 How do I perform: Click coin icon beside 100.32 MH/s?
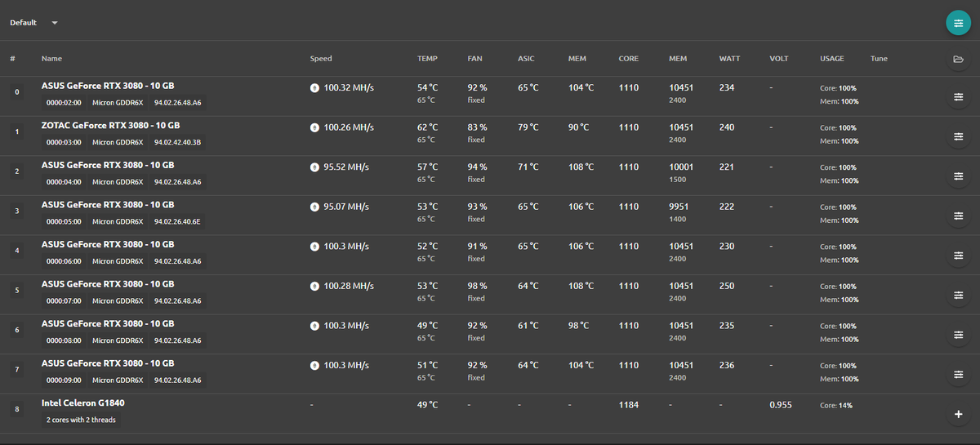pyautogui.click(x=315, y=87)
